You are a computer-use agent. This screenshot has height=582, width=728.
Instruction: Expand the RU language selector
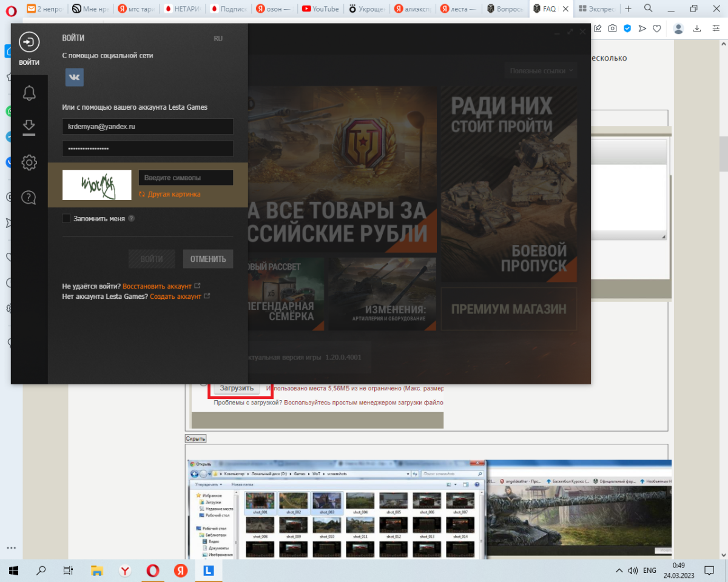click(218, 38)
